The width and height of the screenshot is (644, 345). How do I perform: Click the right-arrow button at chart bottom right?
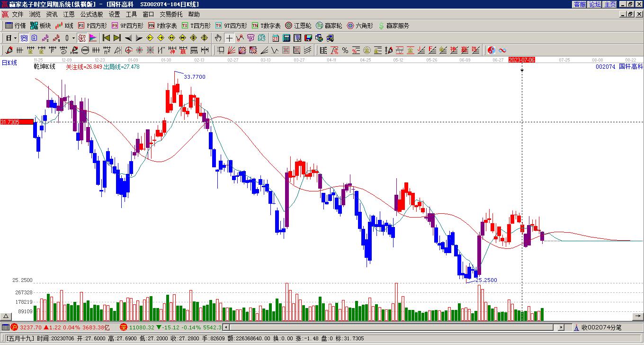pos(638,317)
